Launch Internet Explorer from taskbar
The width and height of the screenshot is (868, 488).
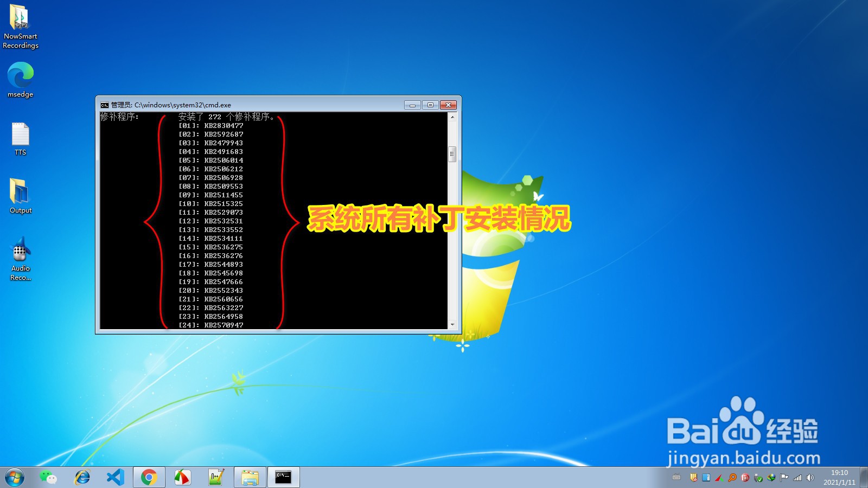82,477
